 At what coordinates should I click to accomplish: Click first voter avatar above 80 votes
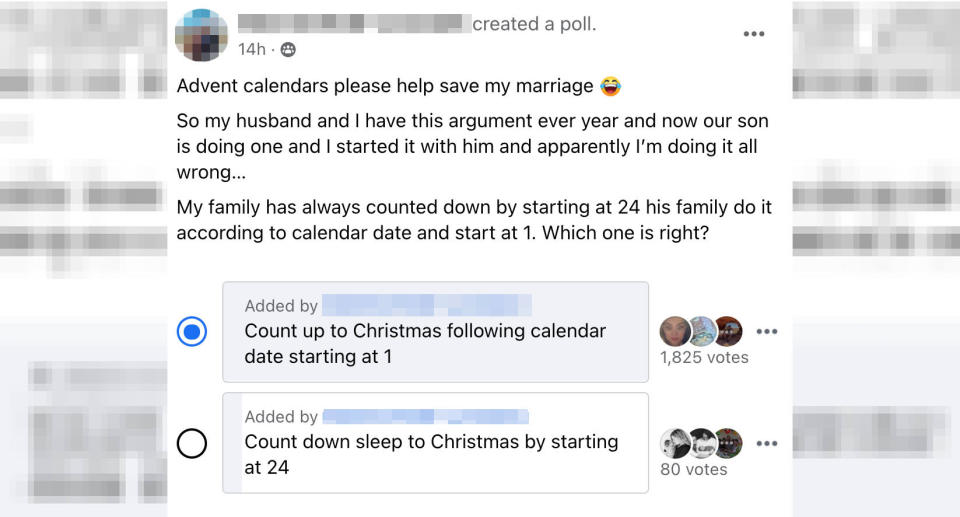pos(676,443)
